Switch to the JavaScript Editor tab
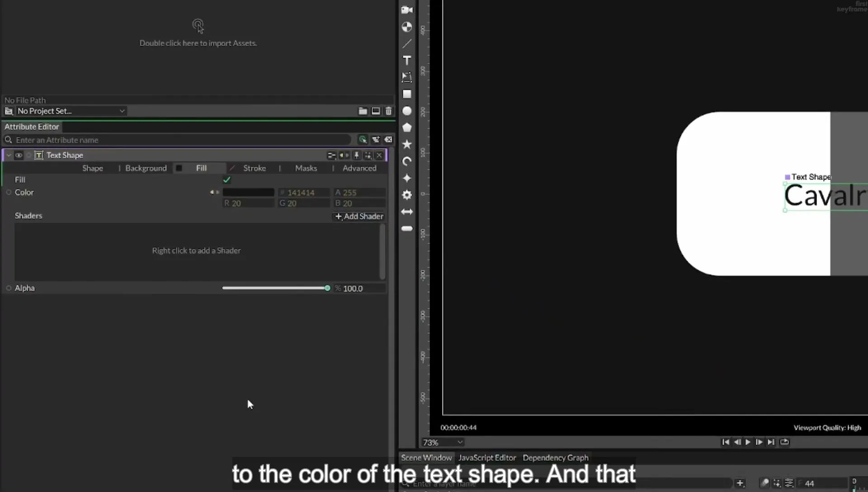The image size is (868, 492). [x=487, y=458]
